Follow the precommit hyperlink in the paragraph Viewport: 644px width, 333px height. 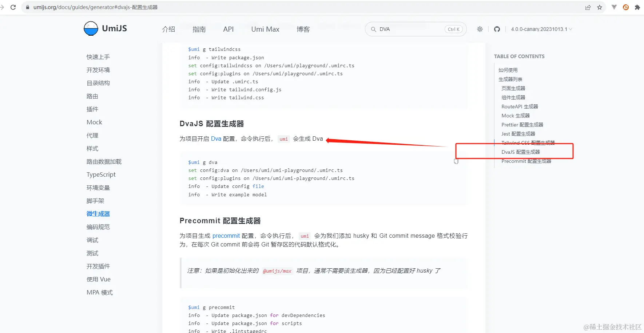coord(226,236)
